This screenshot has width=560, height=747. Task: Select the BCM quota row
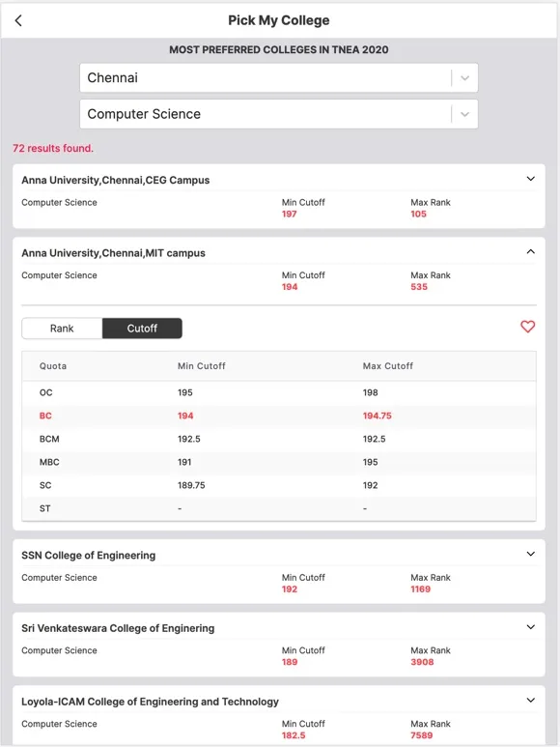[x=279, y=439]
